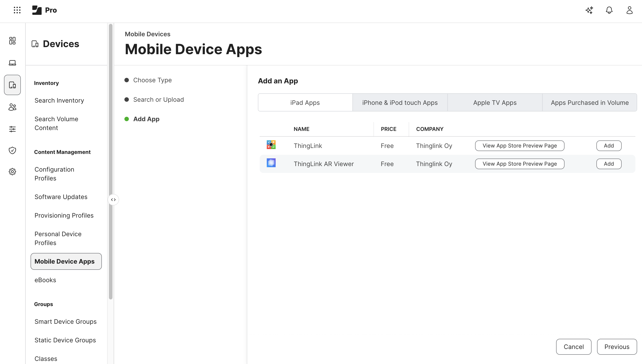Click Thinglink Oy in the ThingLink row
Viewport: 642px width, 364px height.
[x=434, y=146]
